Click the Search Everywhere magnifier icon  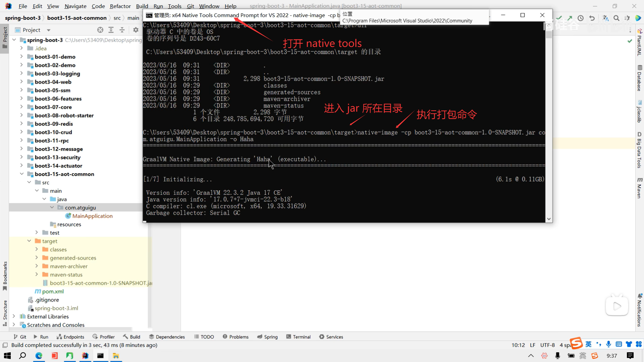[616, 18]
